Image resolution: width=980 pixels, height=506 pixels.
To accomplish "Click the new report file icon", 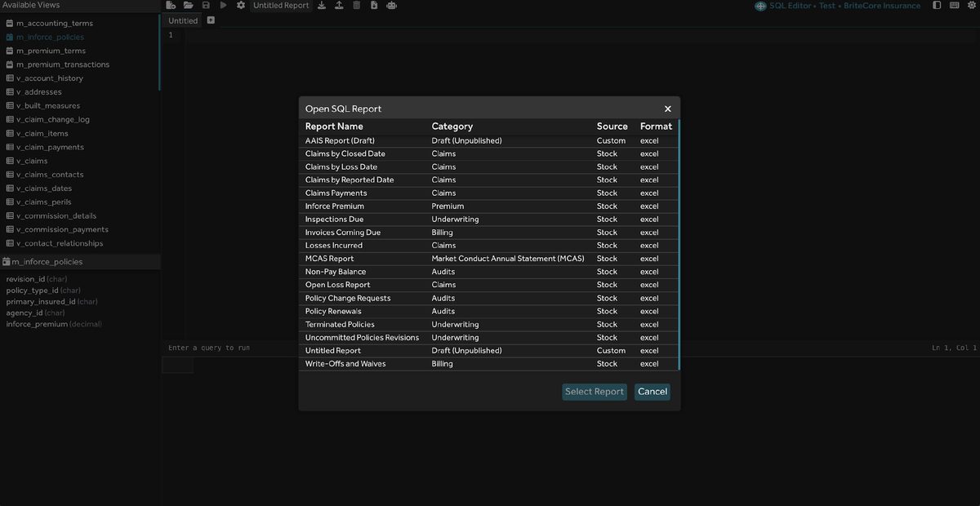I will tap(171, 6).
